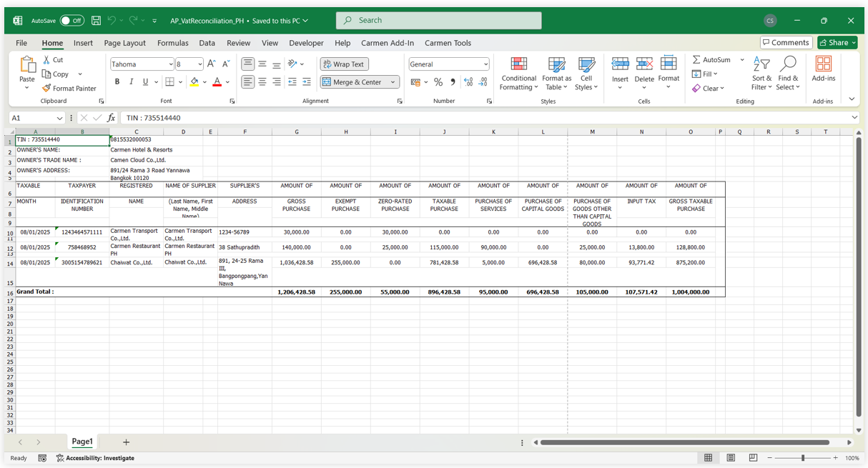The image size is (868, 468).
Task: Toggle the AutoSave switch
Action: tap(71, 21)
